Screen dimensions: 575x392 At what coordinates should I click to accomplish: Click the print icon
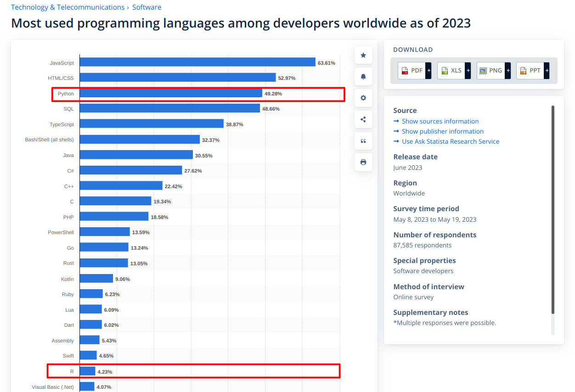363,162
